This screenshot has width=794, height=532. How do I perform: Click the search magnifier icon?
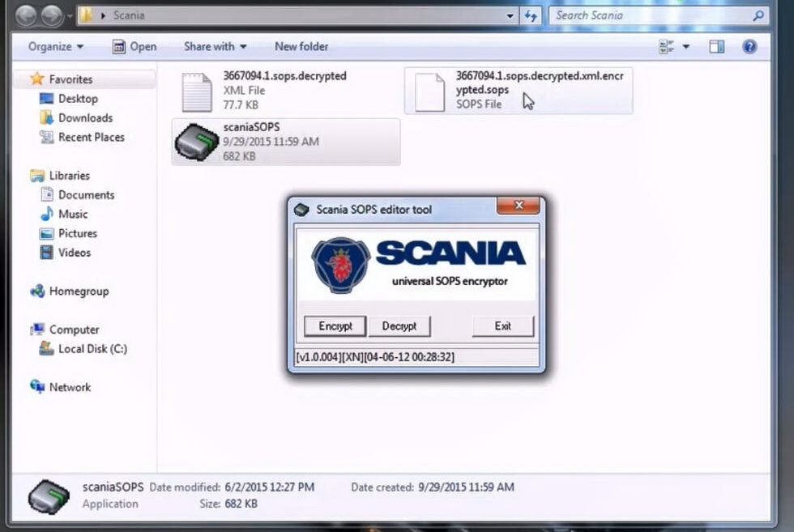point(758,15)
